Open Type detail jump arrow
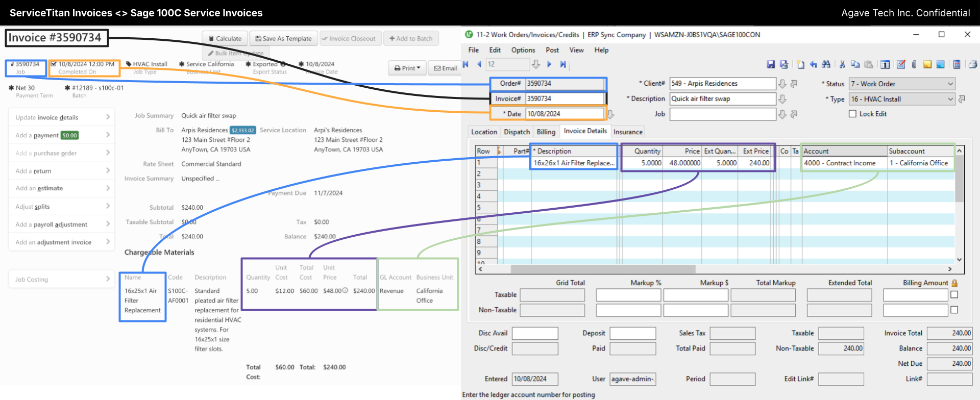 click(962, 99)
